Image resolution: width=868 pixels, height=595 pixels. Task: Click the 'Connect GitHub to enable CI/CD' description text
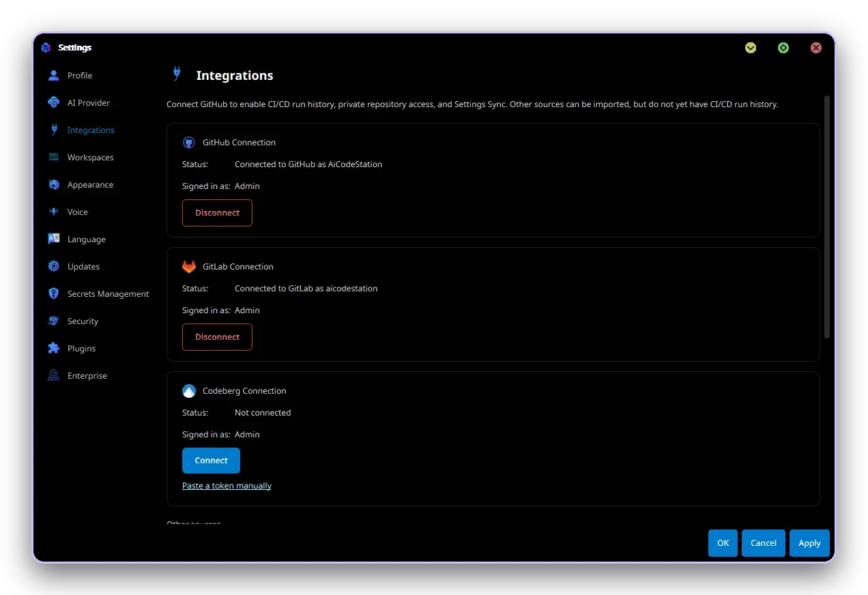(x=472, y=104)
